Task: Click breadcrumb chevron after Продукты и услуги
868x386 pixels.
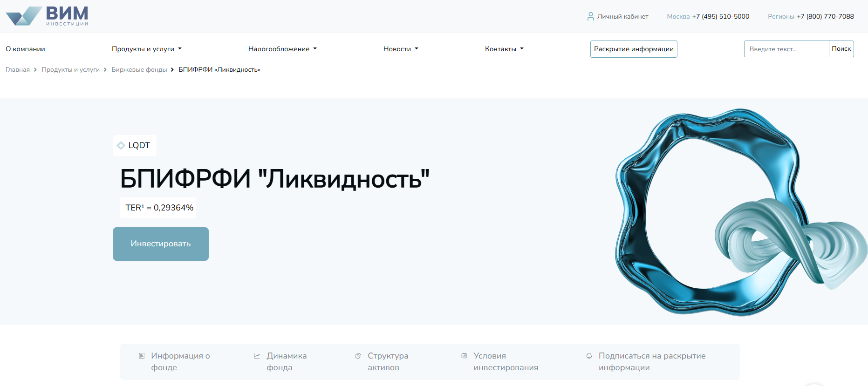Action: click(x=105, y=69)
